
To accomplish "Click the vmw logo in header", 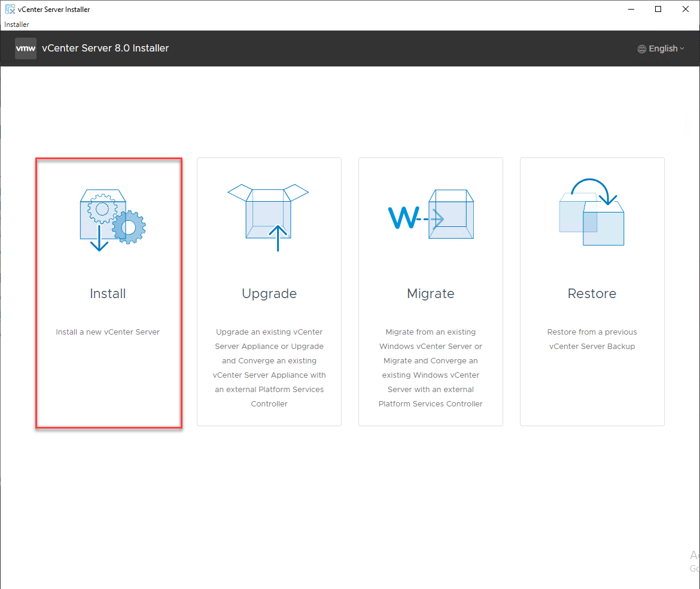I will [26, 48].
